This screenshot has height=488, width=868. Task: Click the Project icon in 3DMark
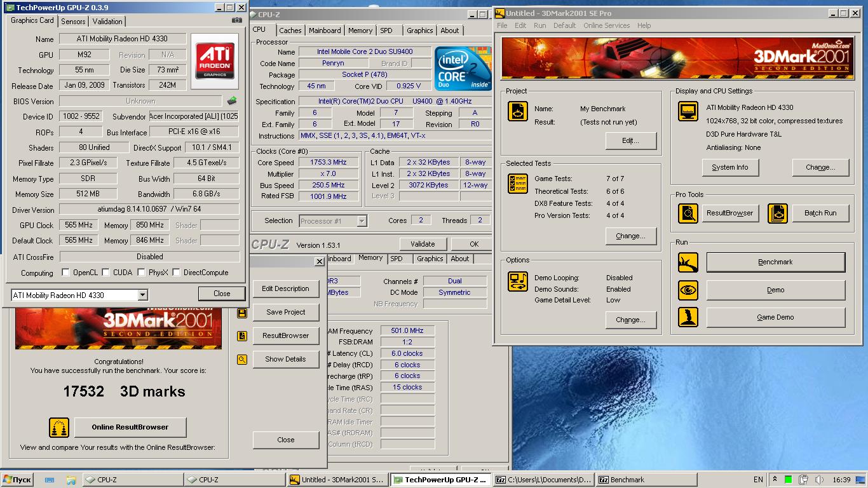[518, 111]
